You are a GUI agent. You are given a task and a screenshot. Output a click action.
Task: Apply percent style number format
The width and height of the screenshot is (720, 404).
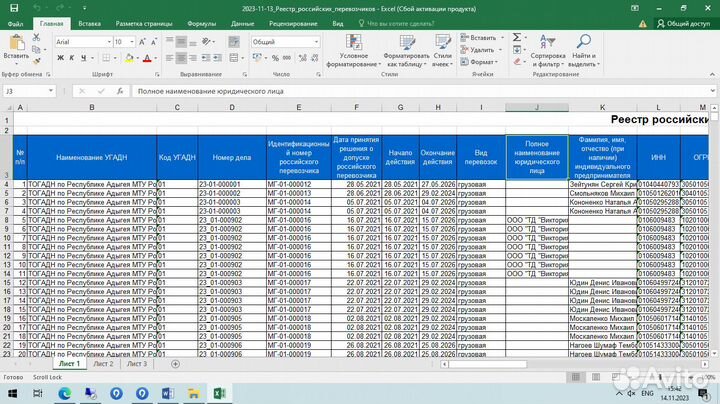pos(275,57)
